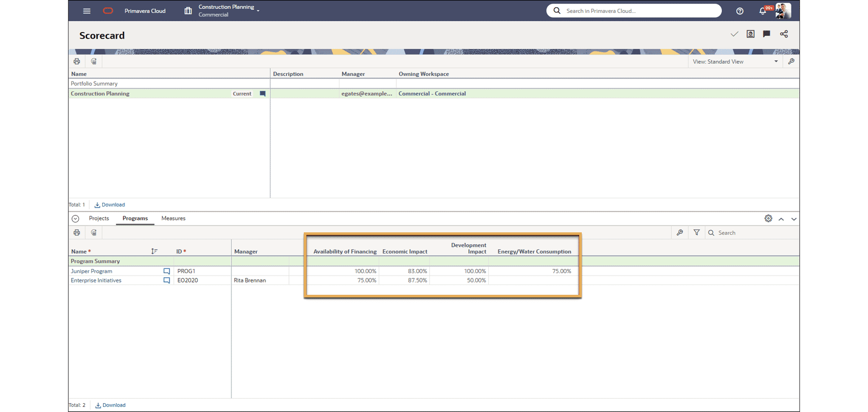Click the Commercial - Commercial workspace cell
The image size is (868, 412).
click(432, 94)
